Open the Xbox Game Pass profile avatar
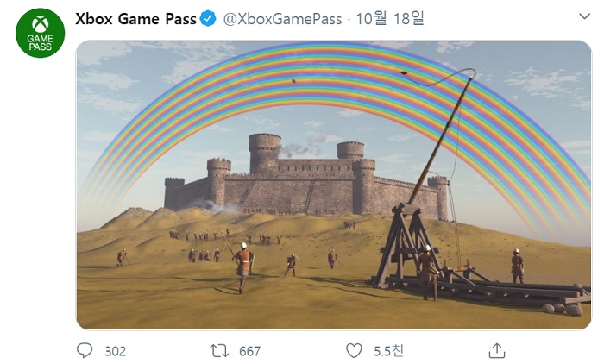This screenshot has width=604, height=364. pos(40,33)
